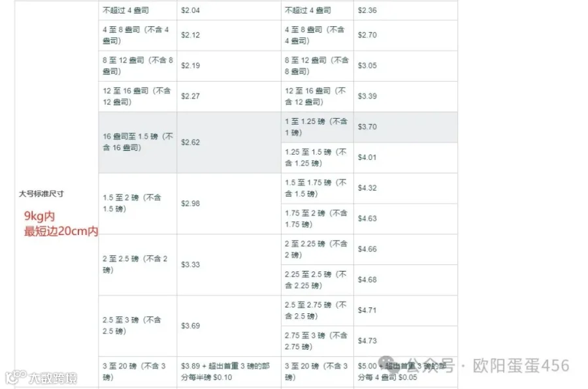Click the 欧阳蛋蛋456 watermark text
Viewport: 588px width, 389px height.
521,366
